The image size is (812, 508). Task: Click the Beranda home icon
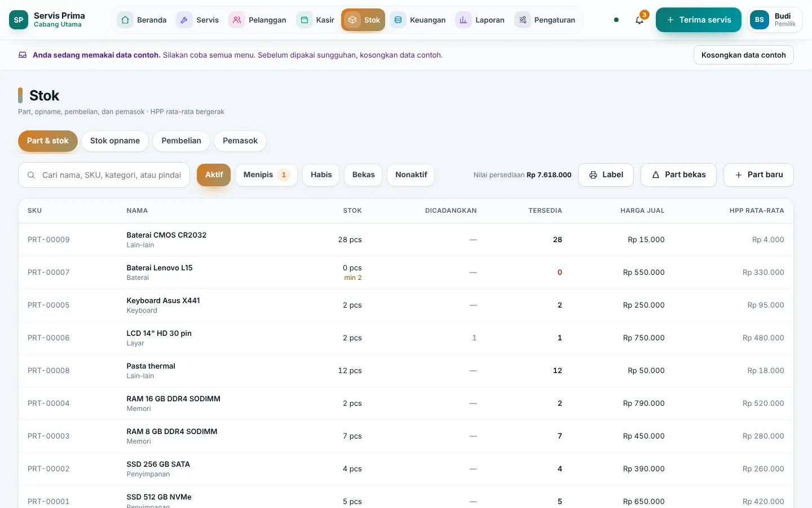[x=125, y=20]
